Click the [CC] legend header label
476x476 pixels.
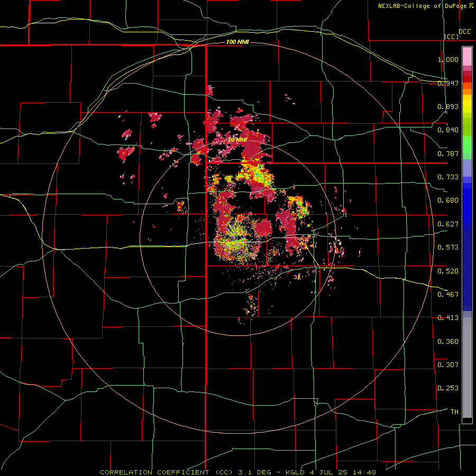[x=452, y=36]
